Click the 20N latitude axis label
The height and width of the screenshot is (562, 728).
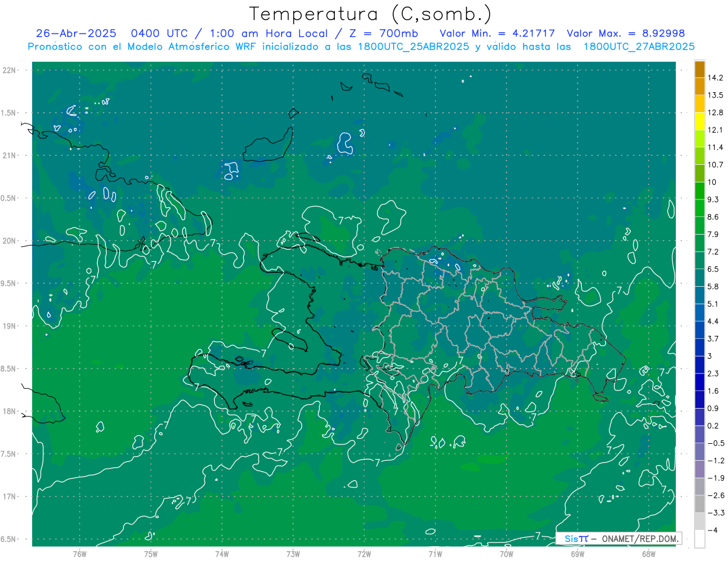click(9, 241)
